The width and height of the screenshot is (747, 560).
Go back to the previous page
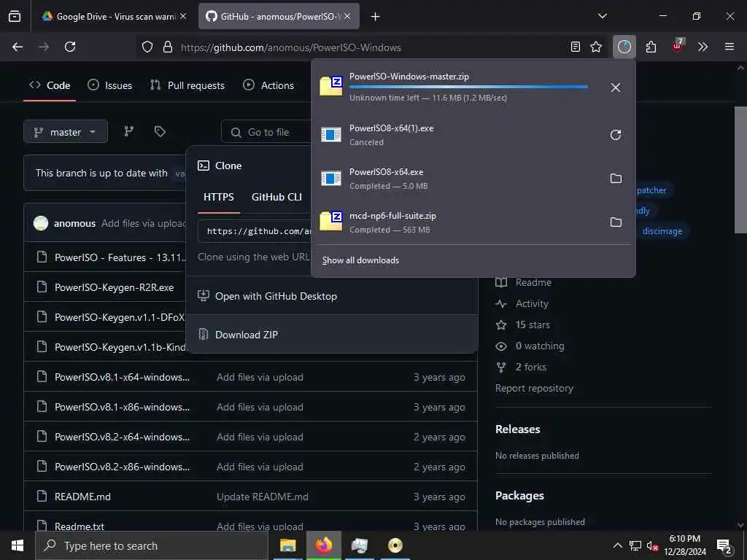coord(18,47)
